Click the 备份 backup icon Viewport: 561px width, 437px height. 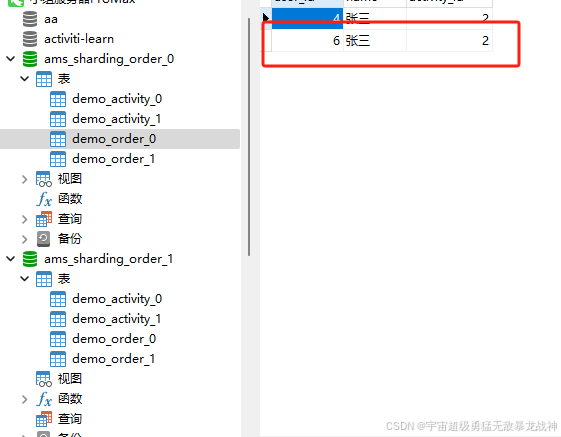pyautogui.click(x=44, y=239)
